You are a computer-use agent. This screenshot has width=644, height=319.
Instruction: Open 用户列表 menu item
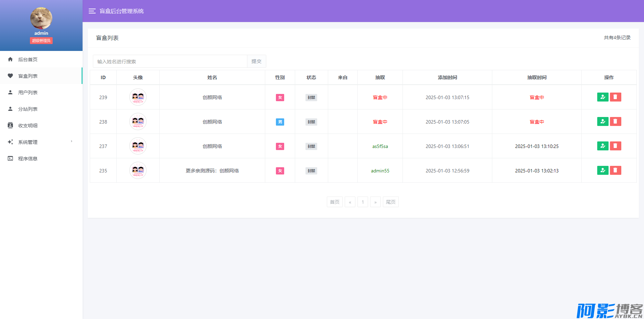(x=41, y=92)
